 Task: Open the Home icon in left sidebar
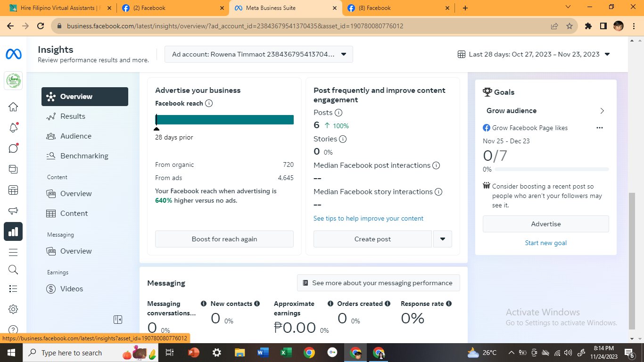tap(13, 107)
